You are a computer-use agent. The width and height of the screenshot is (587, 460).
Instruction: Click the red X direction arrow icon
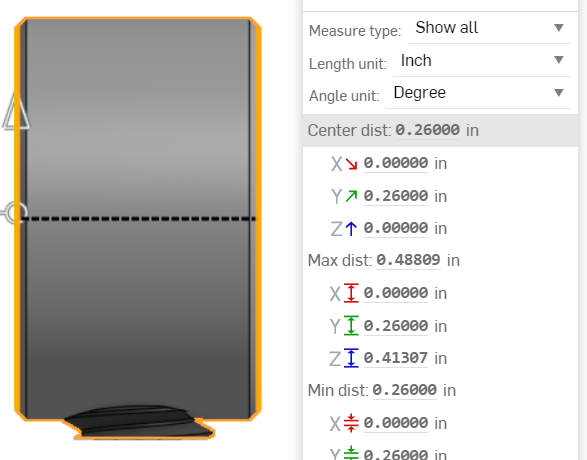click(x=351, y=164)
